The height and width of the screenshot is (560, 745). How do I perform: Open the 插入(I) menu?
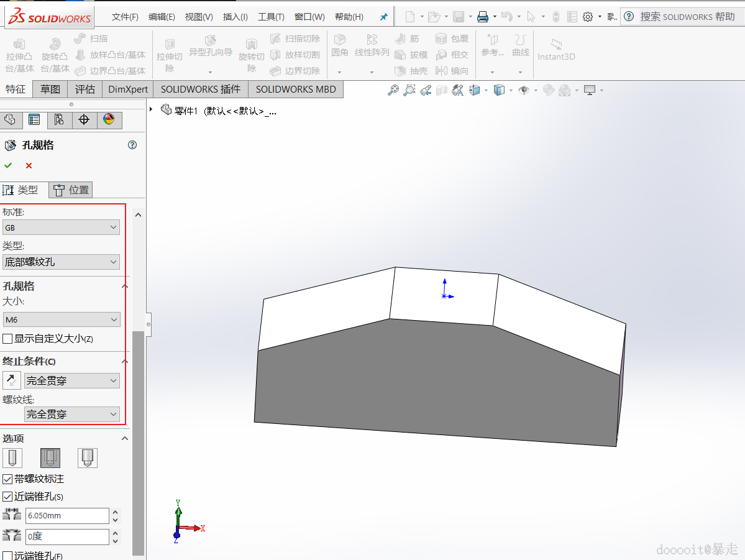pos(235,17)
